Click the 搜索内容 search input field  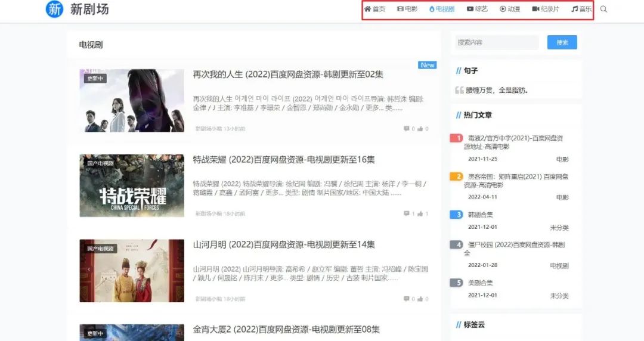(x=497, y=42)
